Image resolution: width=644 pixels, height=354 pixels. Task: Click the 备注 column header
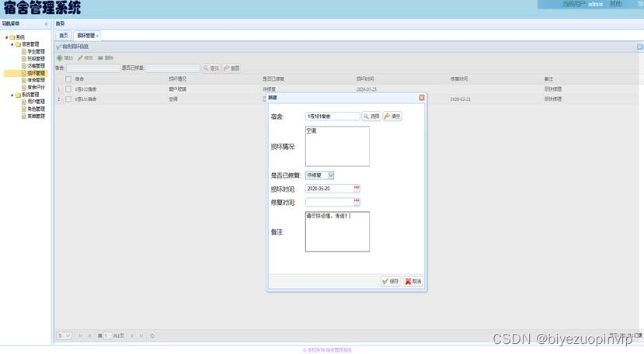[x=548, y=79]
